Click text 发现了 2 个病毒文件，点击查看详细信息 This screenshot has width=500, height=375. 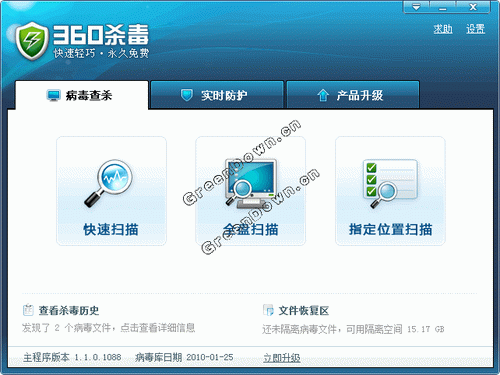point(108,328)
